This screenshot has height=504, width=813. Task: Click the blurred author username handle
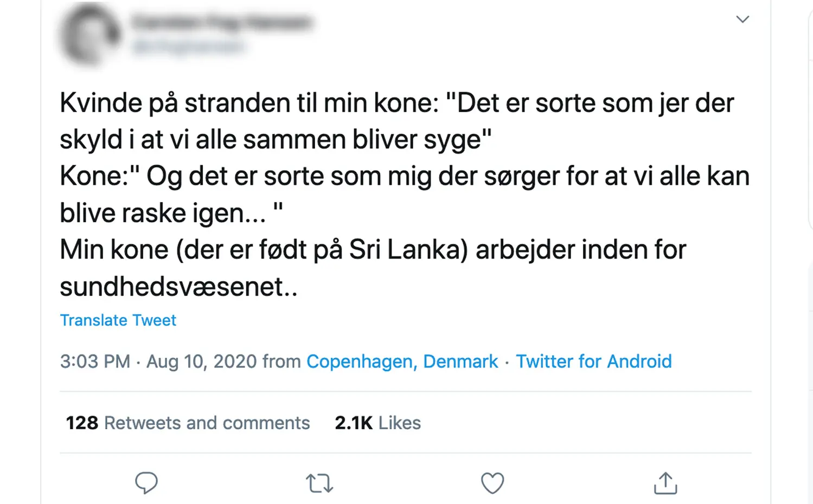[x=188, y=47]
